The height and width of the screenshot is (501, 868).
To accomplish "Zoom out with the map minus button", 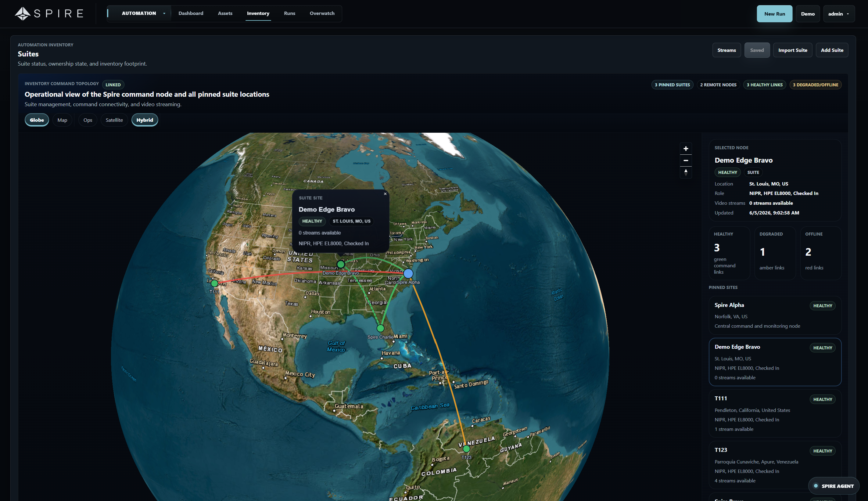I will click(685, 160).
